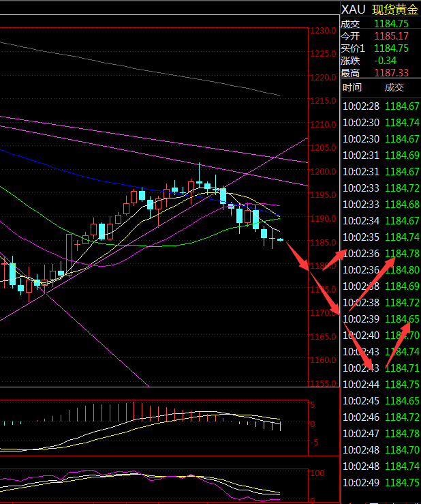The image size is (421, 504).
Task: Click the MACD axis label 5
Action: [x=313, y=404]
